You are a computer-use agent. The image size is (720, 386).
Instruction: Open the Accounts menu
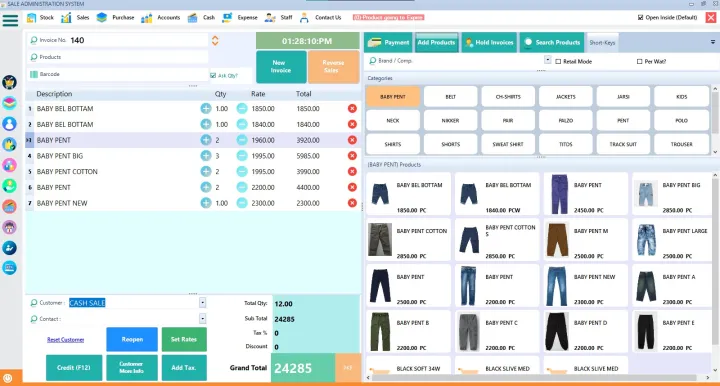[161, 17]
